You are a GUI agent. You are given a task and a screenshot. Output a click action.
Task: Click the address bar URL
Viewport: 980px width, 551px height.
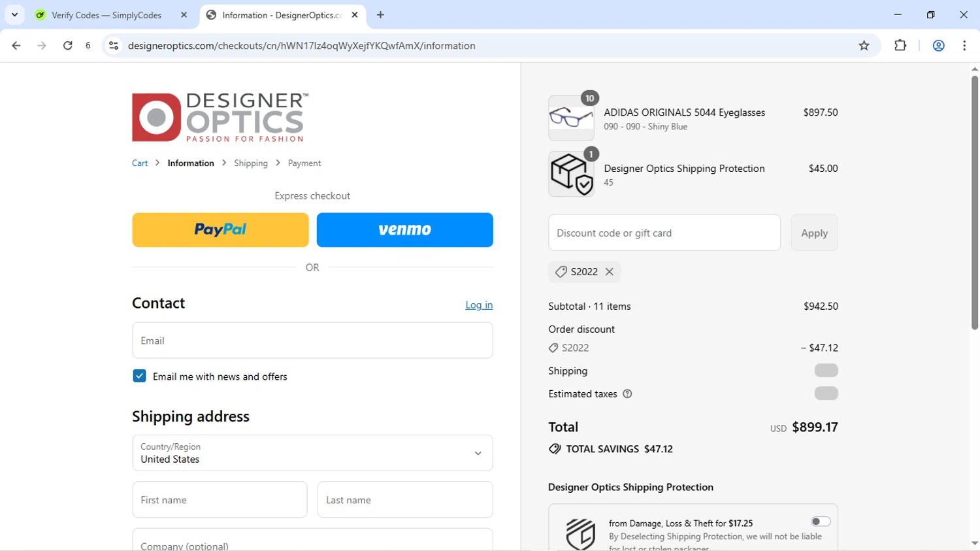pyautogui.click(x=301, y=46)
